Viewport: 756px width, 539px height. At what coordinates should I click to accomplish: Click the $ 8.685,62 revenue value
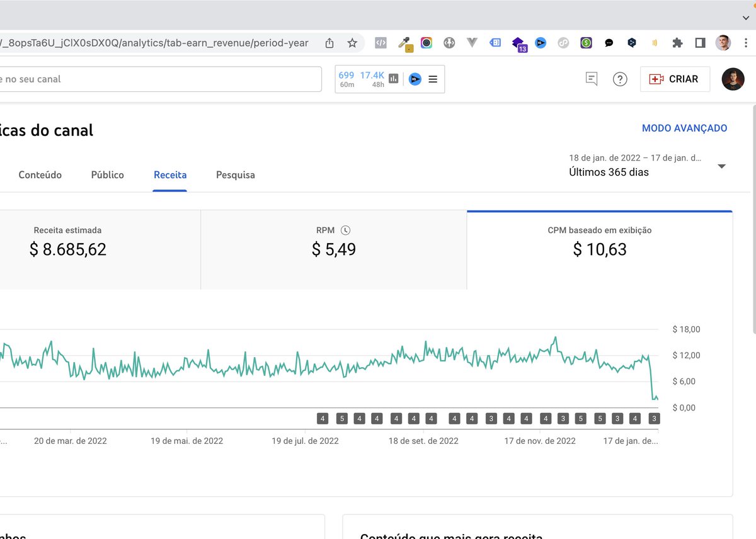pos(67,250)
